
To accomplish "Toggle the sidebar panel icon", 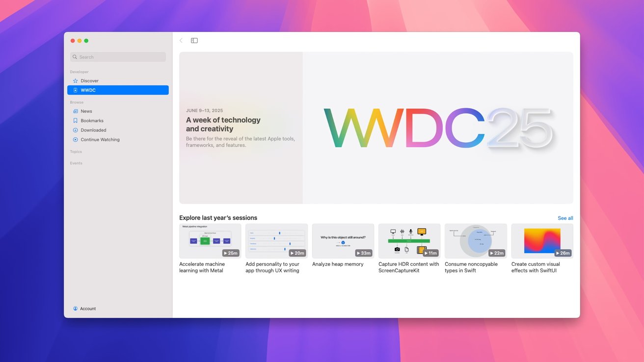I will pyautogui.click(x=194, y=41).
